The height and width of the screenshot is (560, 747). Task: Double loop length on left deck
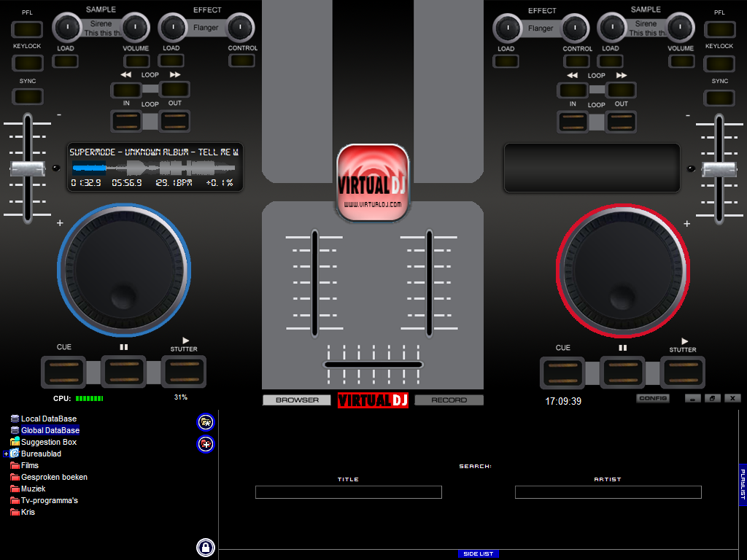click(x=175, y=89)
